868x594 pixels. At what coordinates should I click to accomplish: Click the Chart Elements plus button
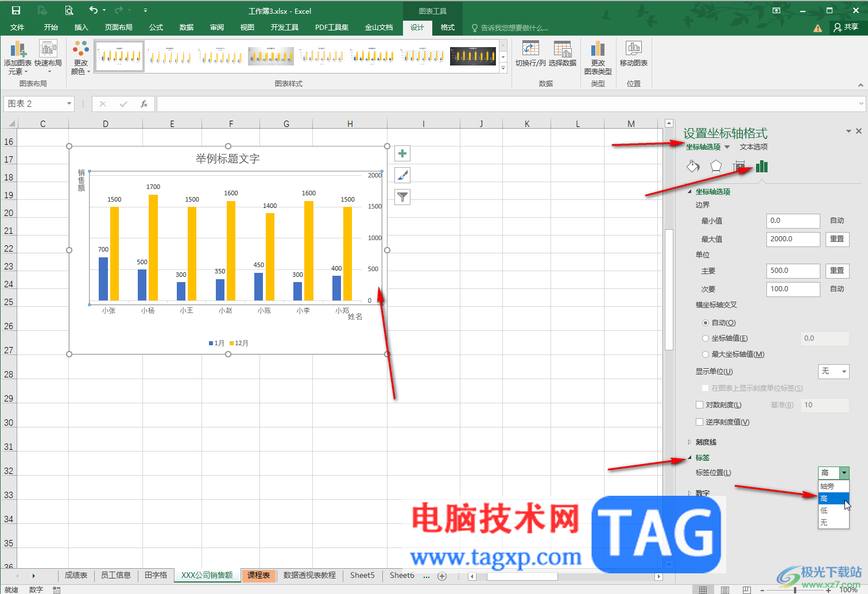[x=402, y=153]
